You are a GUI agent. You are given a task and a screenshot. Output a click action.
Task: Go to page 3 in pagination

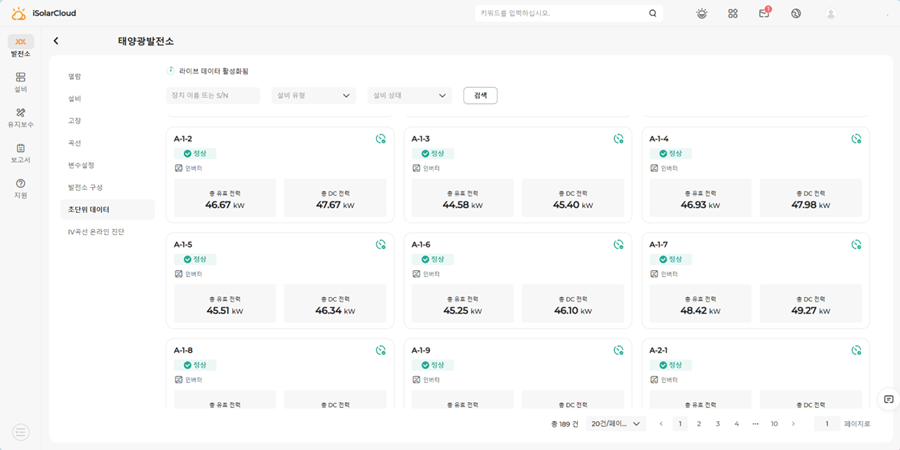click(x=717, y=424)
